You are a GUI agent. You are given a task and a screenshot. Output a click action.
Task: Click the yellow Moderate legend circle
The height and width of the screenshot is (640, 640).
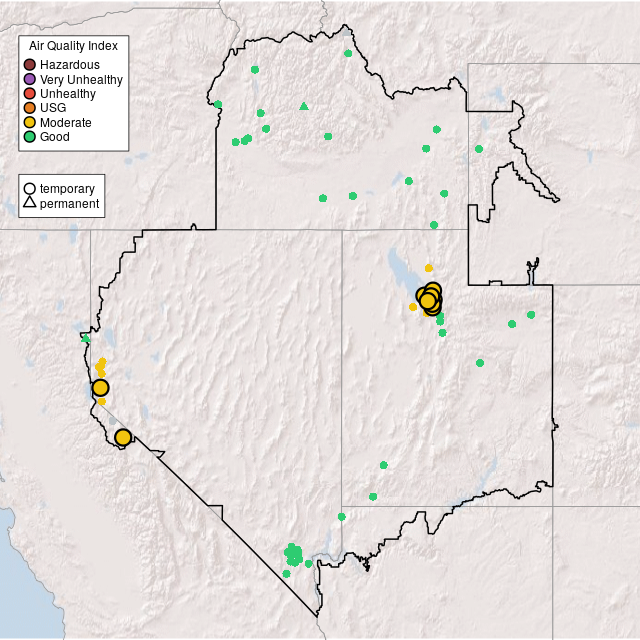(x=30, y=123)
